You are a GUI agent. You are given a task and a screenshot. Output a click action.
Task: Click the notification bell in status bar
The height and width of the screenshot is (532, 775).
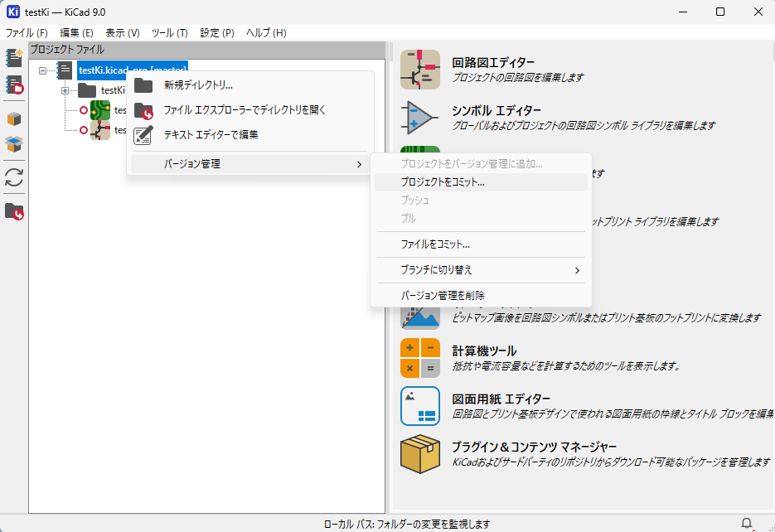pyautogui.click(x=747, y=523)
